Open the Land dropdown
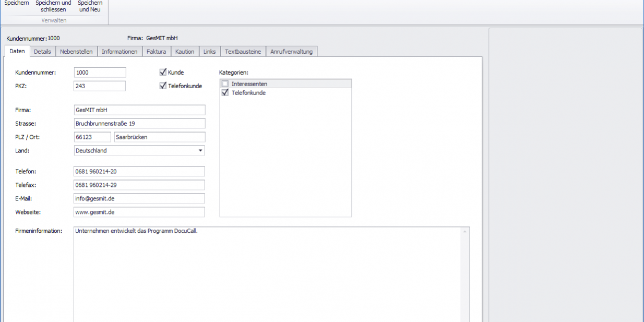This screenshot has width=644, height=322. click(200, 151)
